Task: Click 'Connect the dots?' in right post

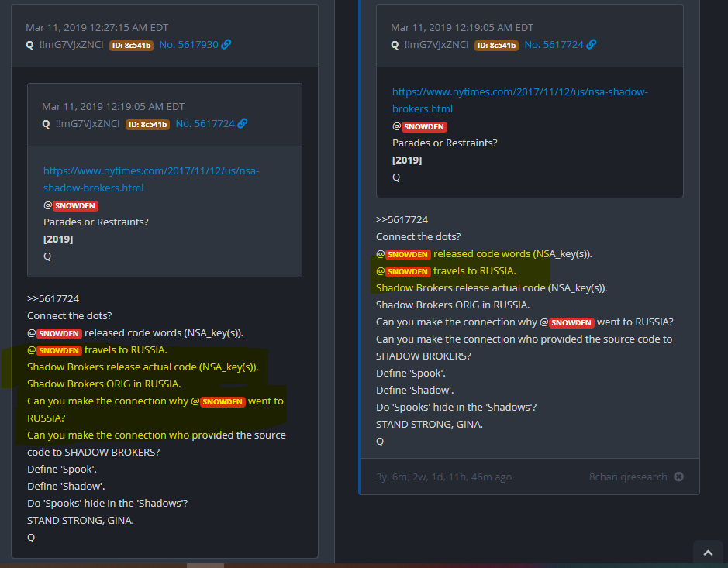Action: (x=419, y=236)
